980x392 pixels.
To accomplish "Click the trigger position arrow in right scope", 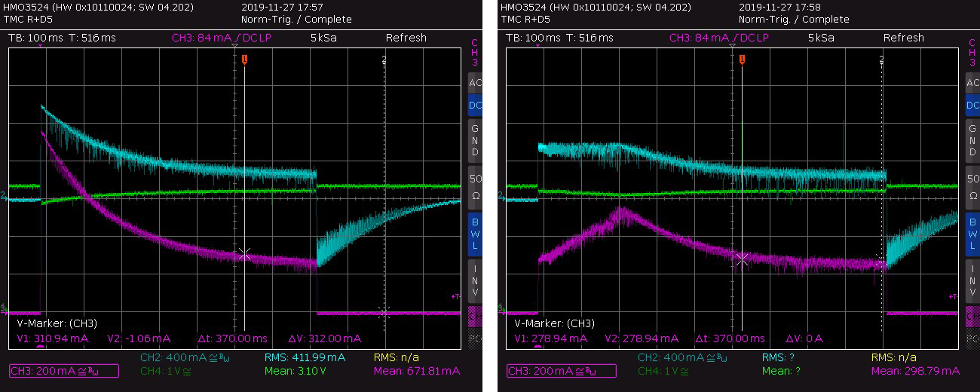I will [537, 46].
